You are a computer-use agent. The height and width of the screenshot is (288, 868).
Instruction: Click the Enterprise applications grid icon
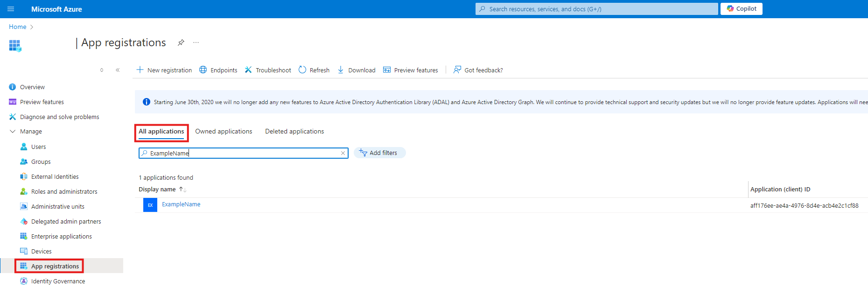[x=24, y=236]
